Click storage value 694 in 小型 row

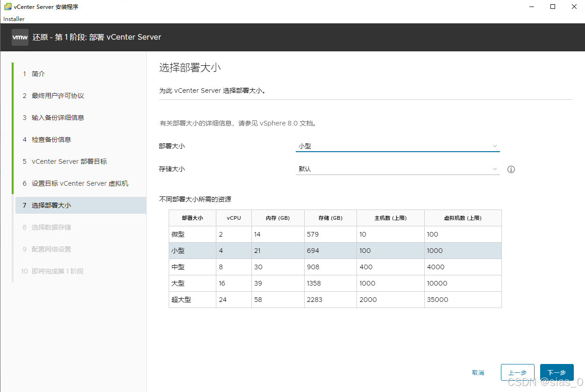(x=313, y=251)
